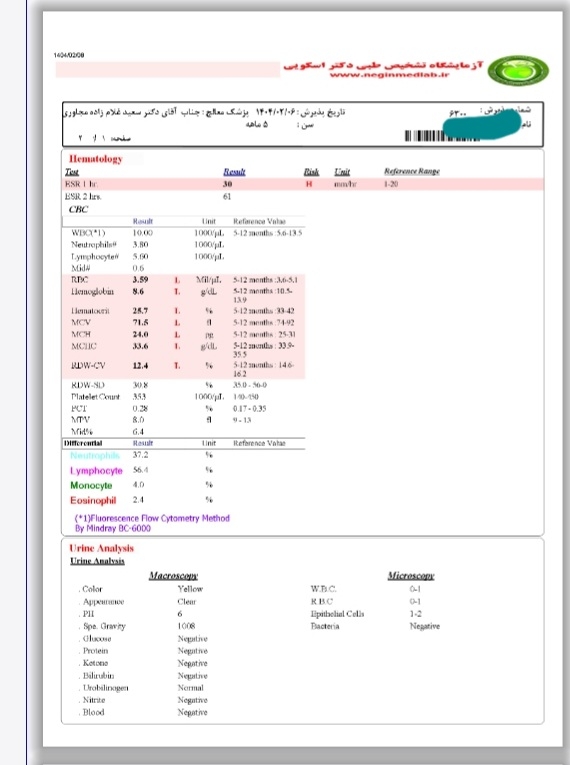
Task: Click the Protein row Negative result
Action: [193, 651]
